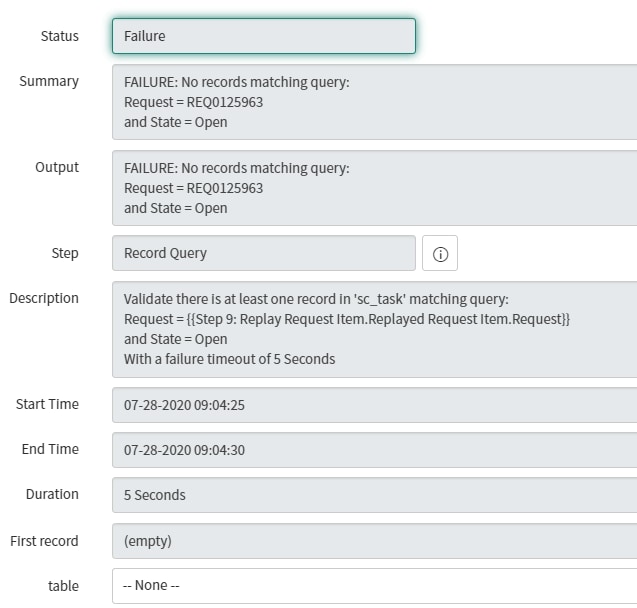Click the Output field label

click(x=57, y=167)
